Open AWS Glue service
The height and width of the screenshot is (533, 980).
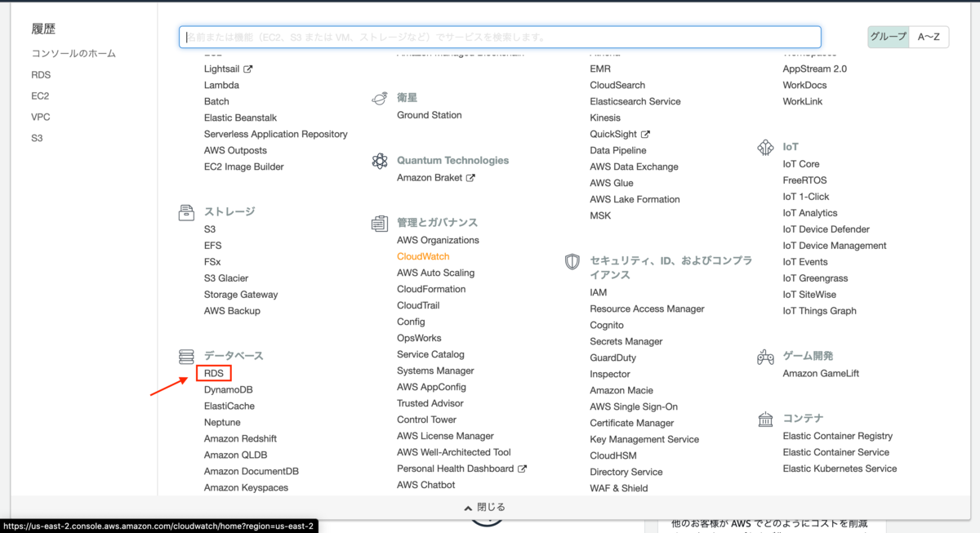pos(612,183)
